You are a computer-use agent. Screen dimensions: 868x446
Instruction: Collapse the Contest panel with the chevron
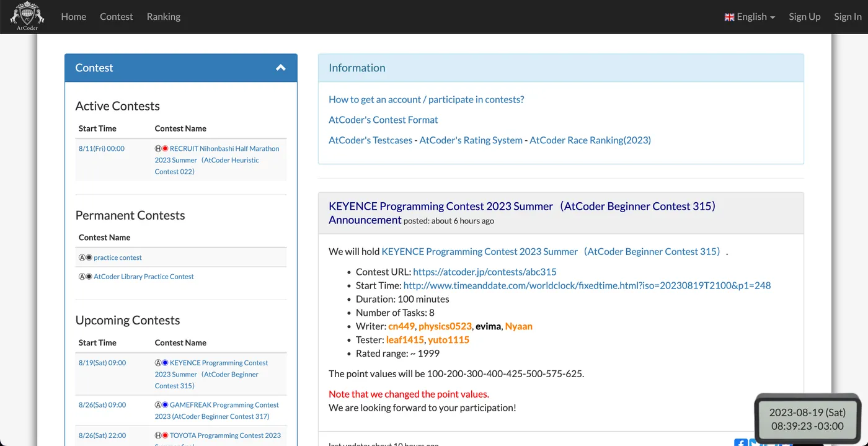281,68
